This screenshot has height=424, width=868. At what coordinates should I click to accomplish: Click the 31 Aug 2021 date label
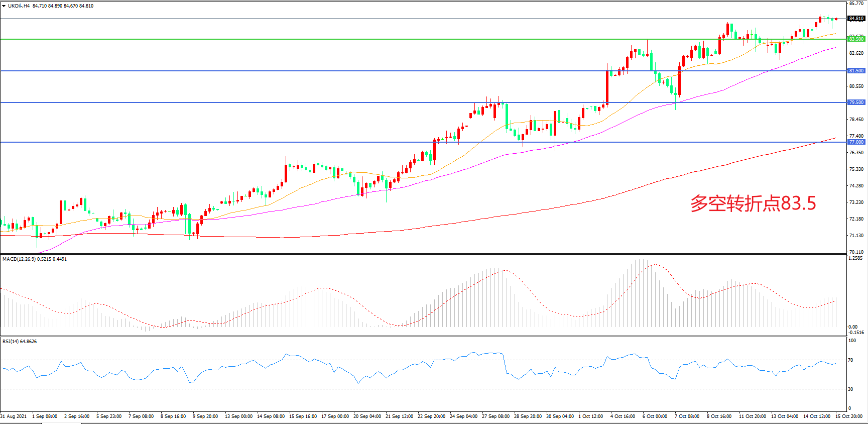point(14,416)
